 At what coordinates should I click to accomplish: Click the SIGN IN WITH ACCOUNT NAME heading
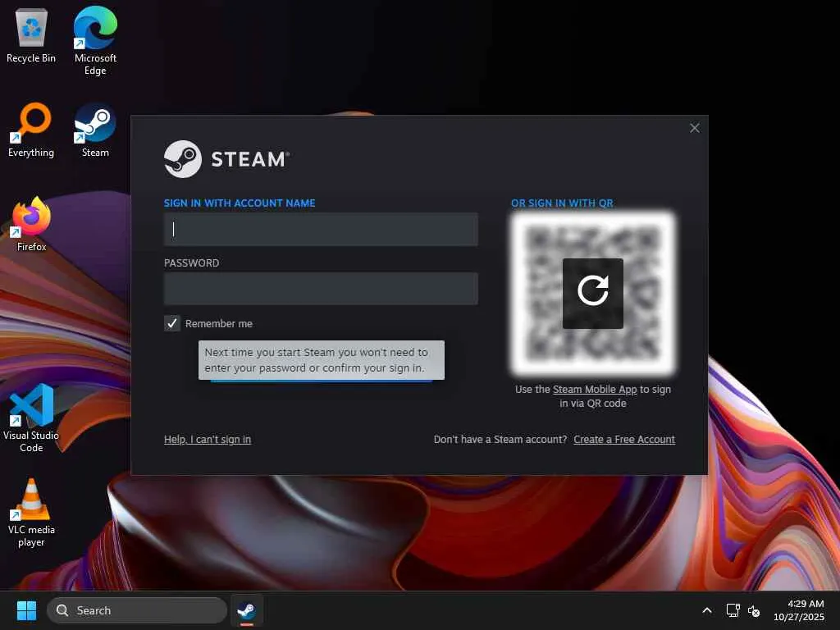240,203
